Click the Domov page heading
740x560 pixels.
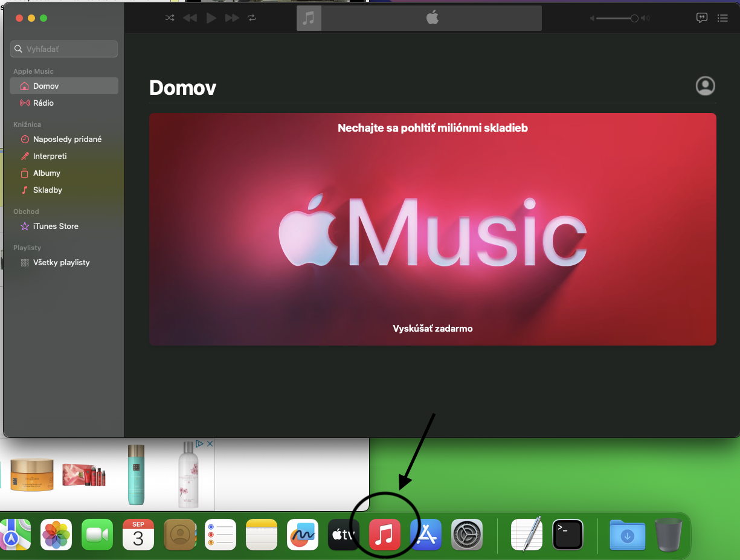pyautogui.click(x=182, y=88)
